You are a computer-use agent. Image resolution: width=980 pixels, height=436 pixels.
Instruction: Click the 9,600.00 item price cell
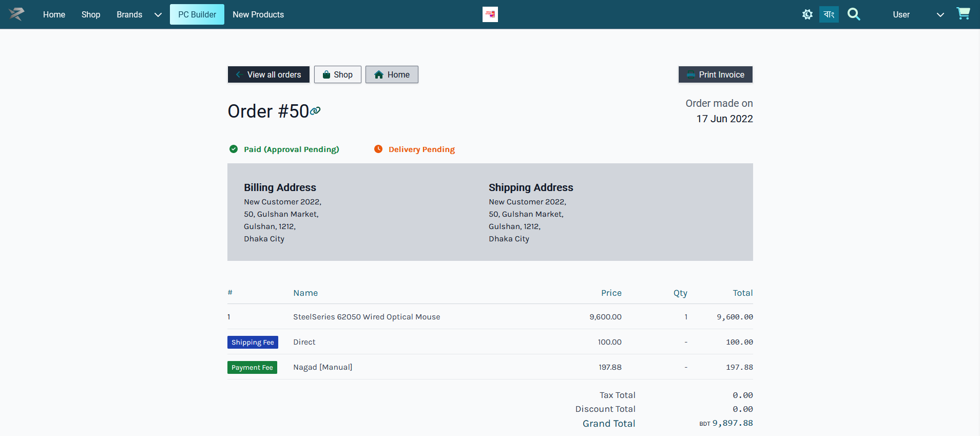[x=605, y=317]
